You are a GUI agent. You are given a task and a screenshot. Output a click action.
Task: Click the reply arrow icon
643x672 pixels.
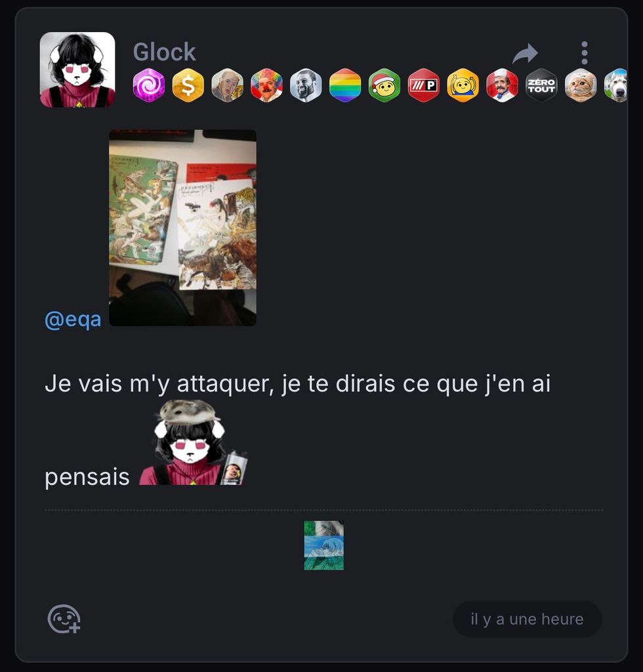(x=525, y=54)
